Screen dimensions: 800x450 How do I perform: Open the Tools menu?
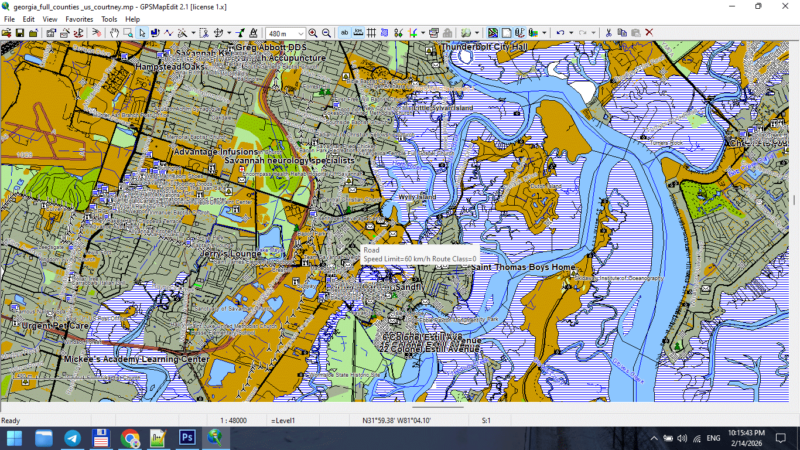(109, 19)
